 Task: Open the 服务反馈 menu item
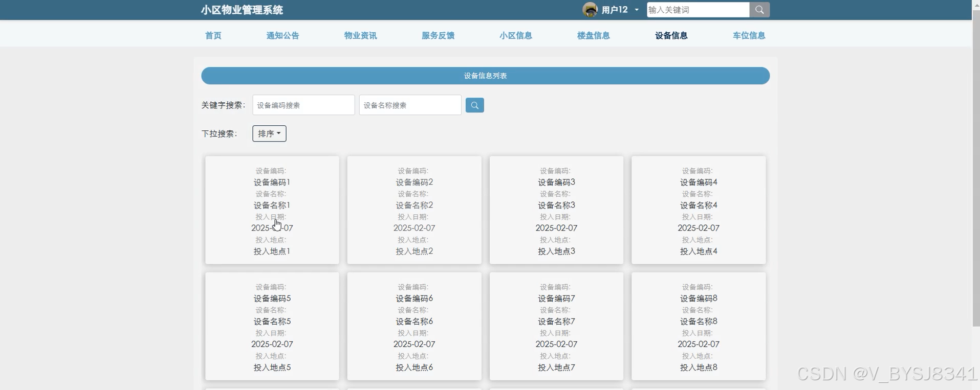(x=438, y=35)
